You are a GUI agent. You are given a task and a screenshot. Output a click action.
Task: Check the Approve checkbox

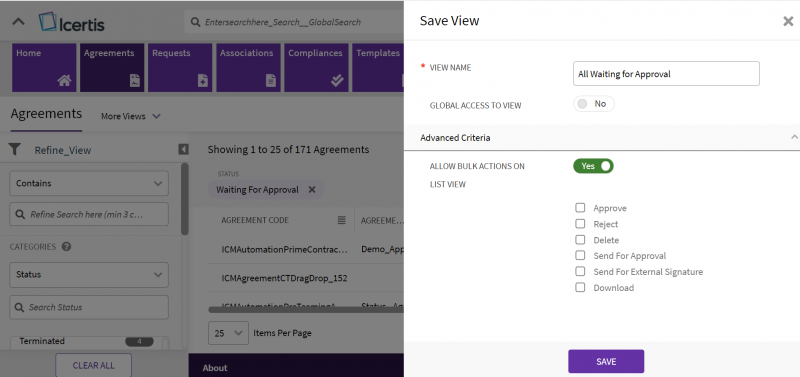tap(580, 208)
